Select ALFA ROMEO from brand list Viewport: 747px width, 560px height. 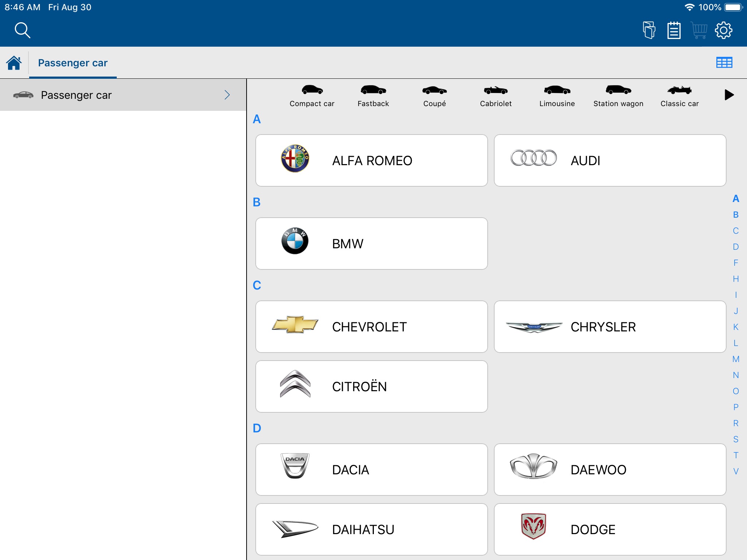point(371,160)
